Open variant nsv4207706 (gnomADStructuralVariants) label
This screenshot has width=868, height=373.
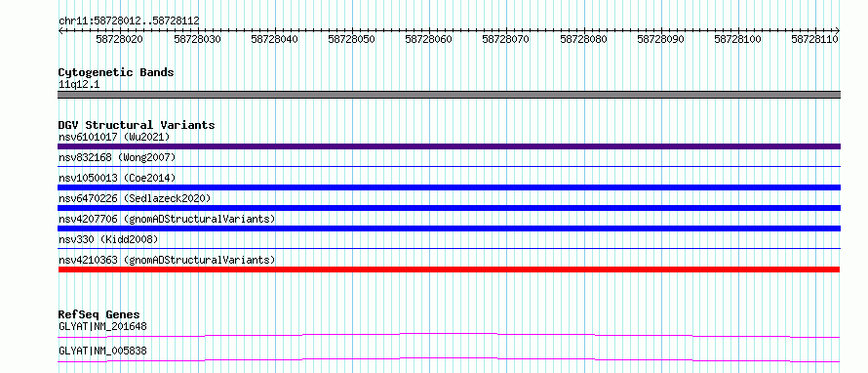point(167,219)
